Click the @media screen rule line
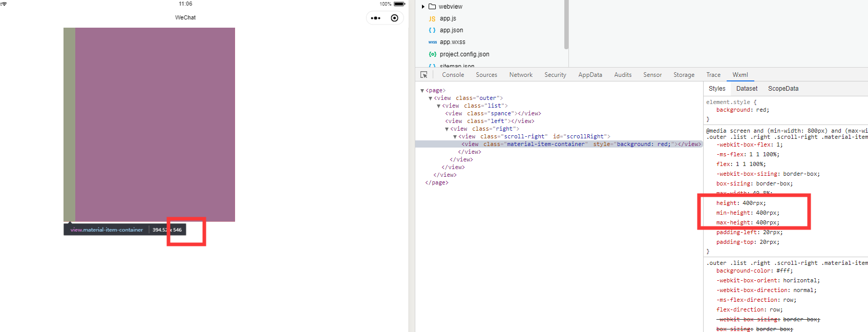 click(x=787, y=131)
